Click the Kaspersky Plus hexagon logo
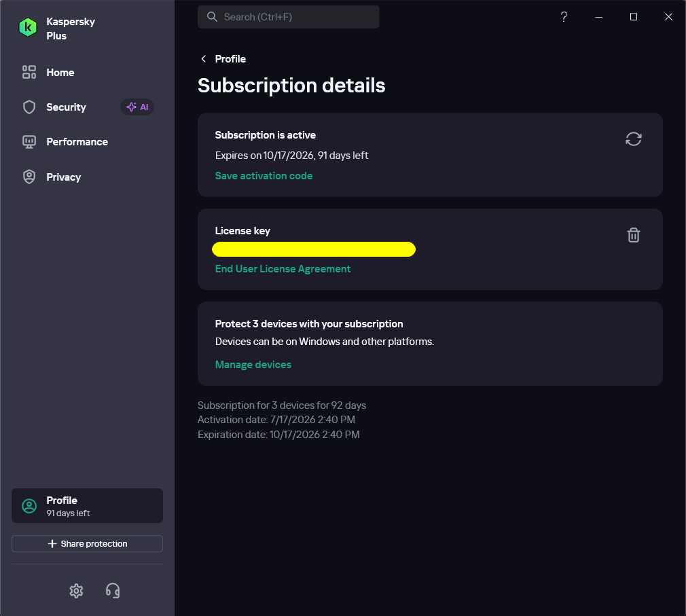This screenshot has width=686, height=616. 28,28
